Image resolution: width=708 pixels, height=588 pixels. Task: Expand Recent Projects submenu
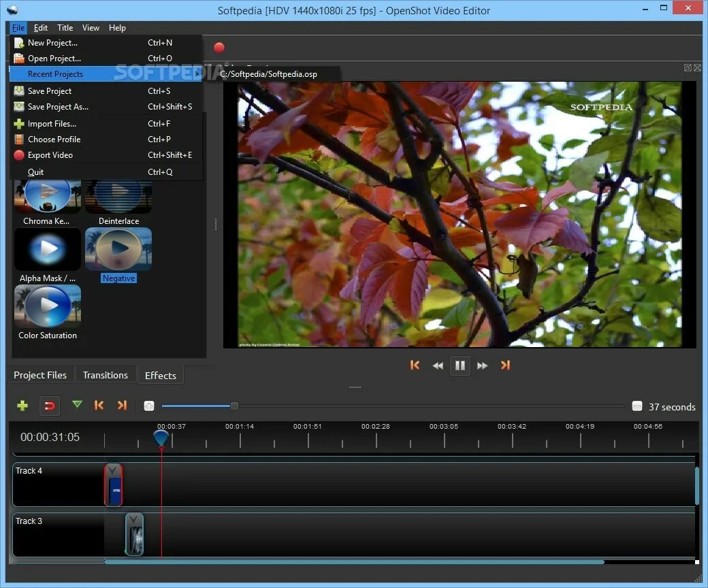click(106, 74)
